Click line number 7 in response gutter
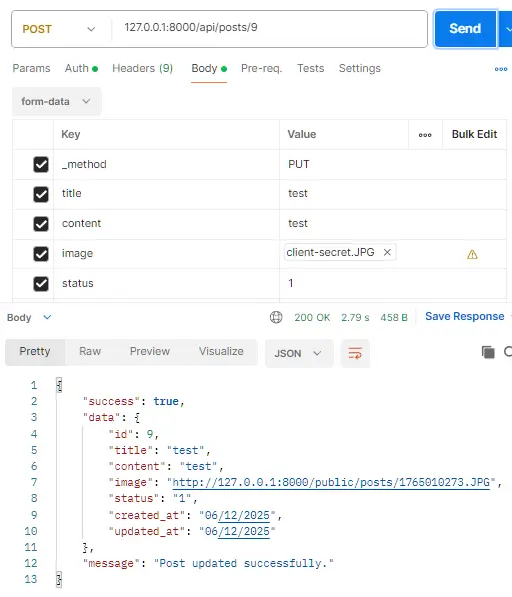Viewport: 512px width, 597px height. click(34, 482)
